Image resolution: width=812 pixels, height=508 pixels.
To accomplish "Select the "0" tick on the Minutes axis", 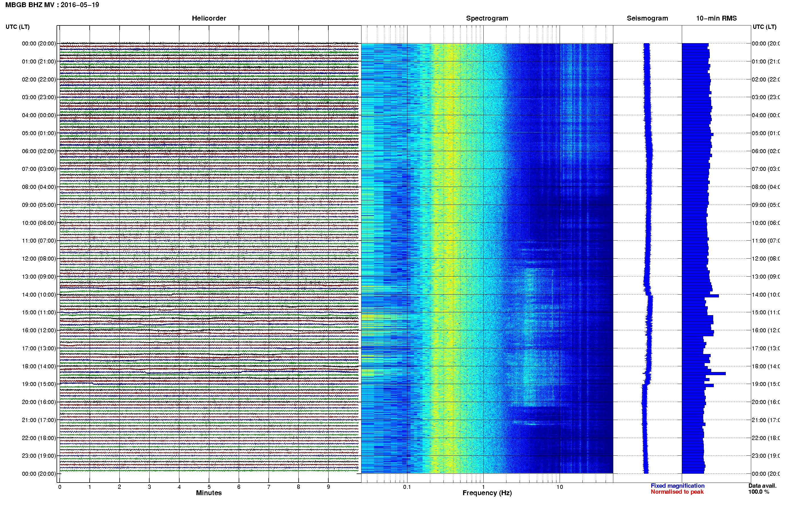I will point(60,487).
